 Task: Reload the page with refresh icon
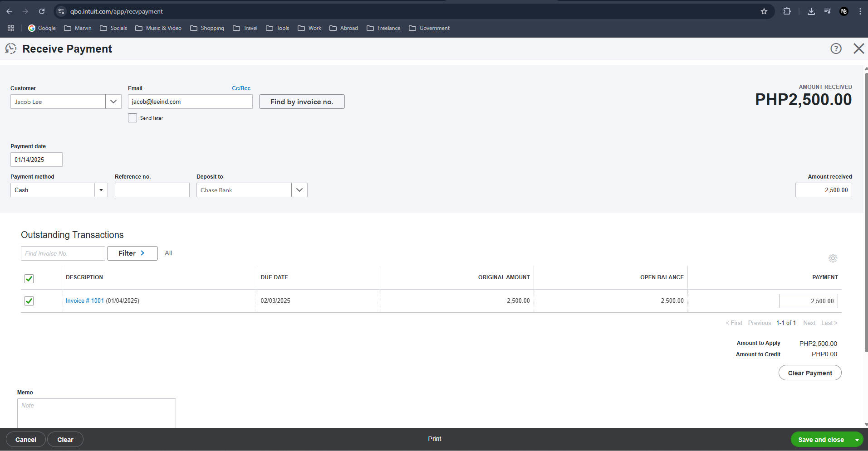[42, 11]
